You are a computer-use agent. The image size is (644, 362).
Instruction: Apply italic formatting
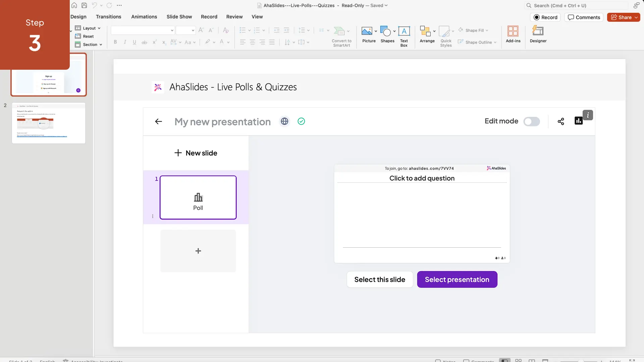pyautogui.click(x=125, y=42)
